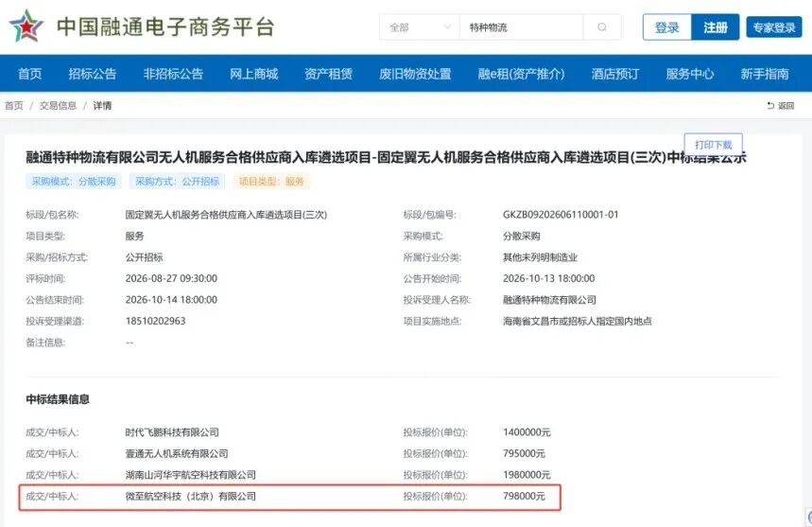812x527 pixels.
Task: Focus the search field containing 特种物流
Action: tap(521, 26)
